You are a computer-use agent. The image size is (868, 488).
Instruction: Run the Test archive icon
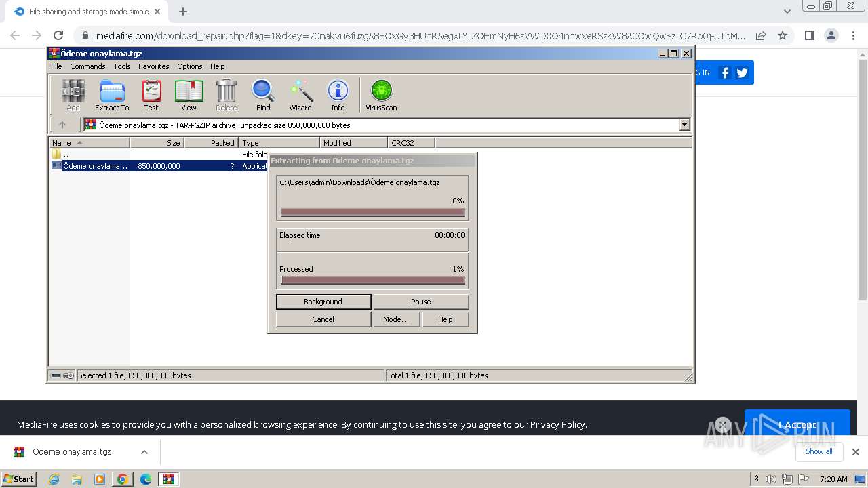pos(151,95)
